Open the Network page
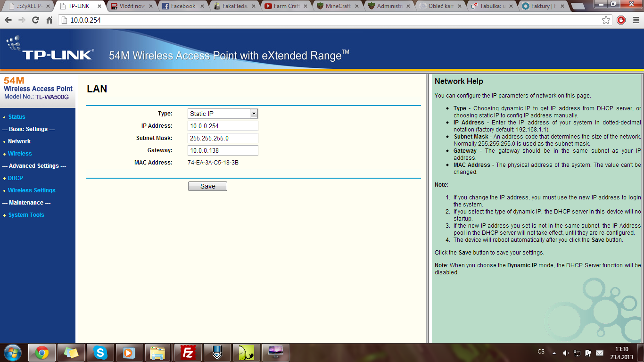 pos(19,141)
